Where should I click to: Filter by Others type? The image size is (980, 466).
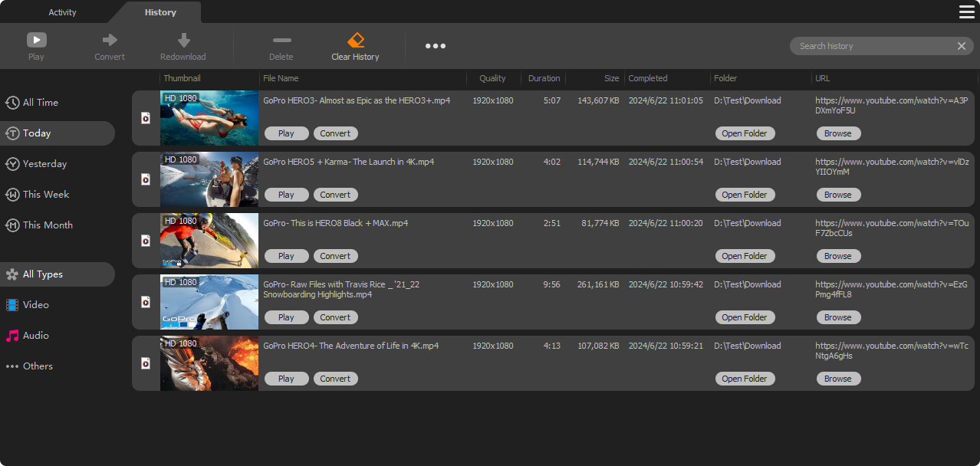tap(58, 366)
